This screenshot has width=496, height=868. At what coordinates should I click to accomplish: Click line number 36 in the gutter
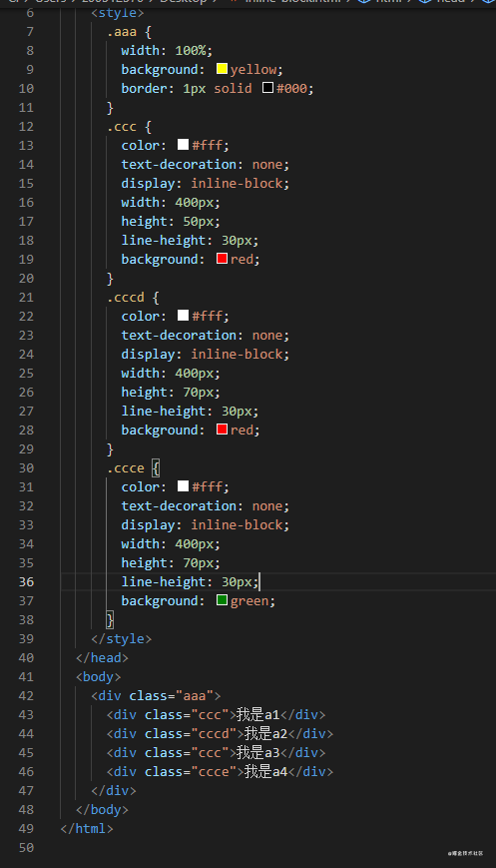click(26, 581)
